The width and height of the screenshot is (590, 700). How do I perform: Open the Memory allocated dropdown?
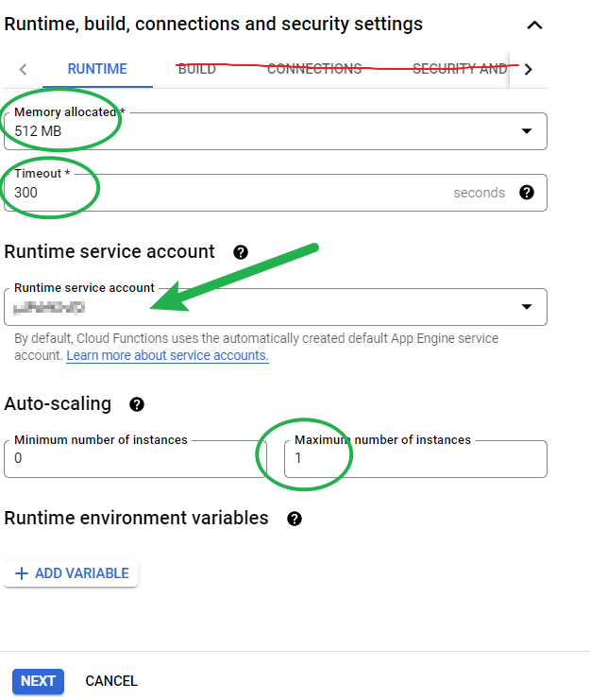[526, 131]
